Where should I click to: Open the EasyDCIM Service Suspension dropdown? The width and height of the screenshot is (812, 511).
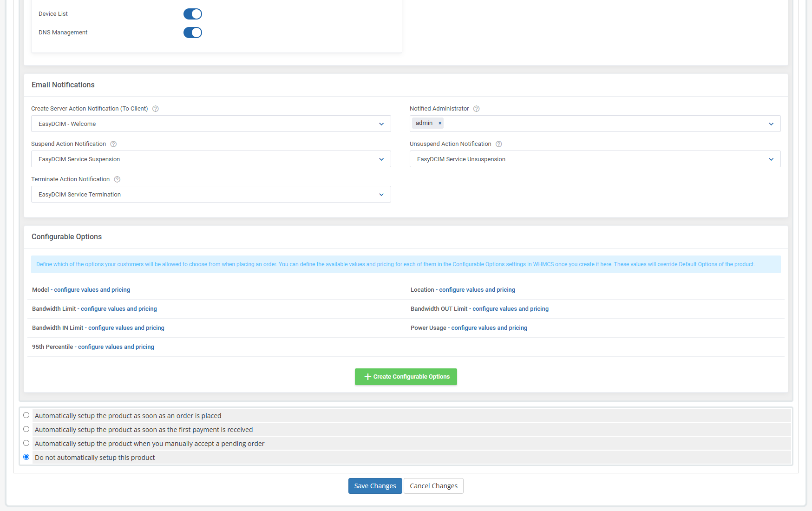(x=211, y=159)
